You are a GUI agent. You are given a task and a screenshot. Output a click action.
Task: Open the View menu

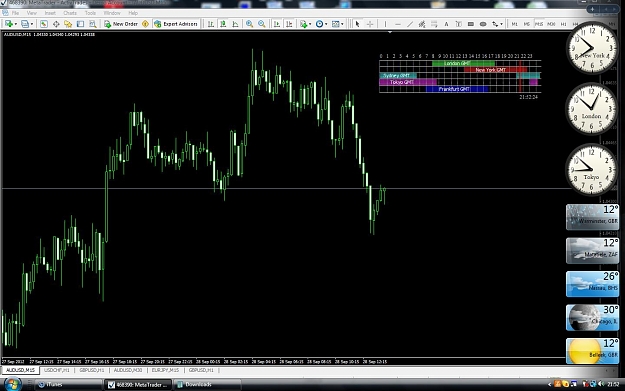click(x=31, y=13)
